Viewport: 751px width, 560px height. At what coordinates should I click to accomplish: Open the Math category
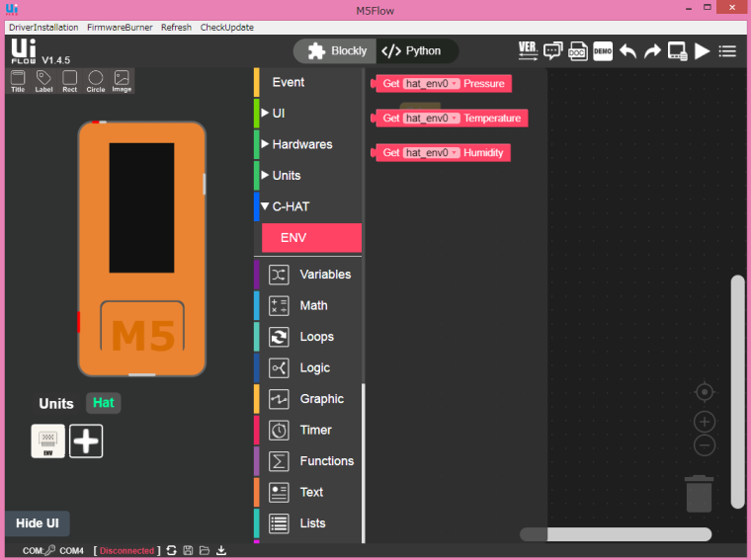(307, 305)
